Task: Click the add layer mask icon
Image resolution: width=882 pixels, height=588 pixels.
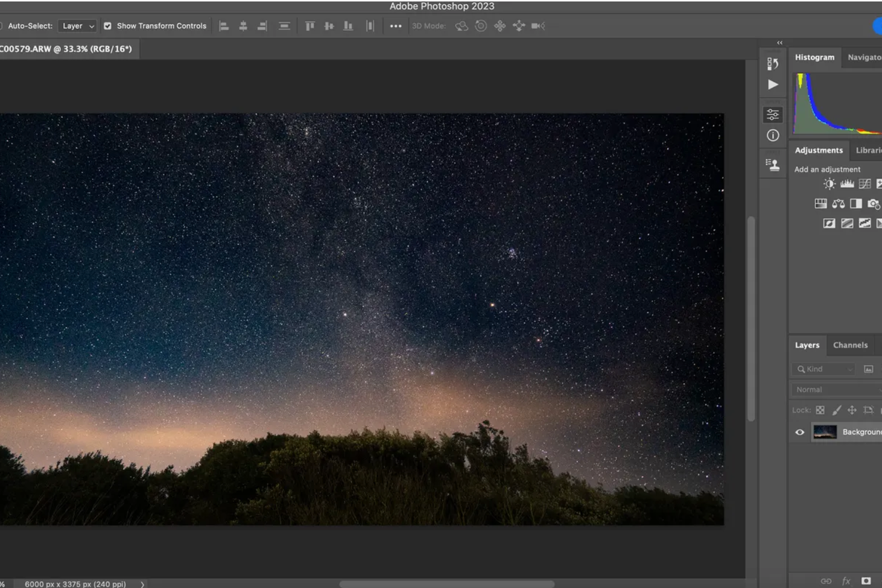Action: click(866, 581)
